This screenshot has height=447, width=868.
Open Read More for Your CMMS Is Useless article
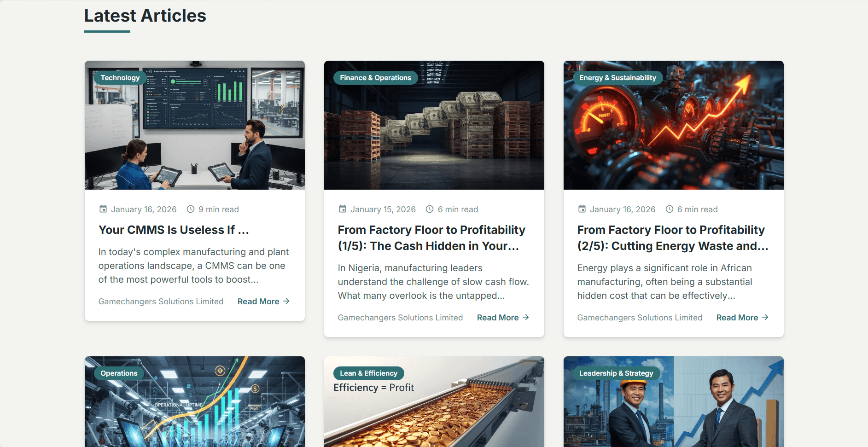click(x=263, y=302)
